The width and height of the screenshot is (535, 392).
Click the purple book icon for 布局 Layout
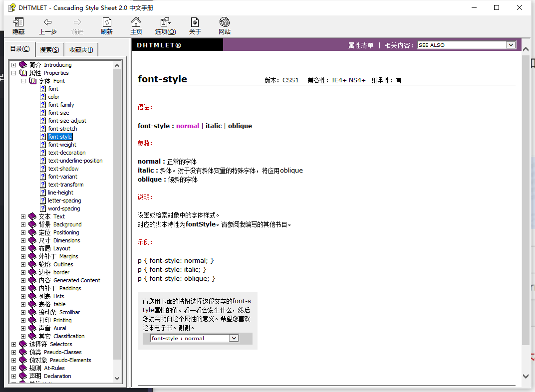[x=32, y=248]
